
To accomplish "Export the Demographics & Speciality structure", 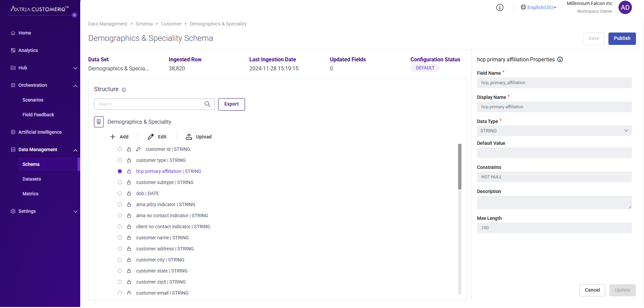I will tap(231, 104).
